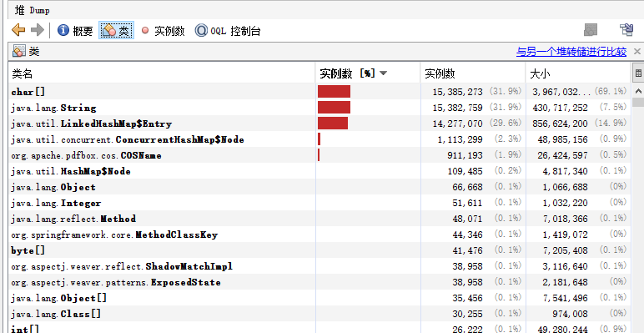Click instance count 15,385,273

pos(457,92)
